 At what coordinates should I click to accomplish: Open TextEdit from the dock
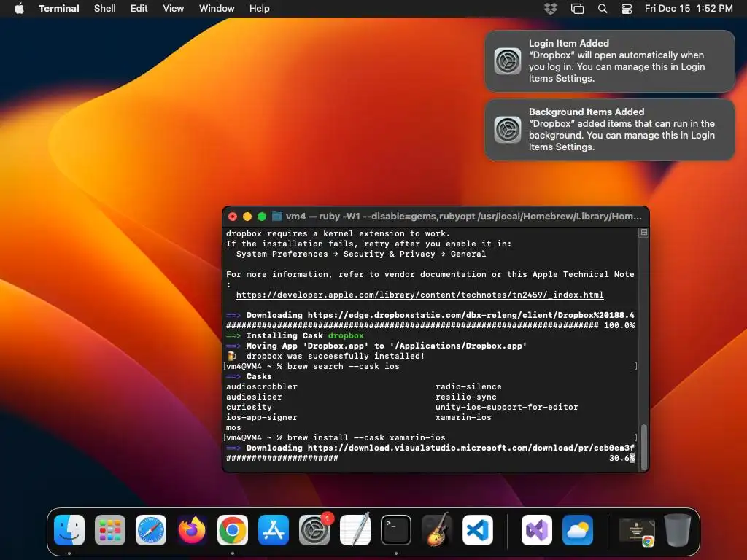point(355,529)
